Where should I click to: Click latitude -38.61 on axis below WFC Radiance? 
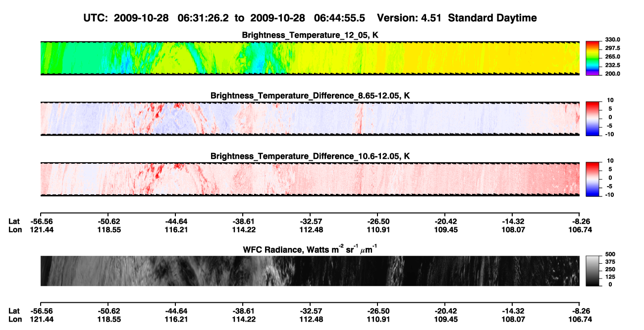[x=242, y=311]
